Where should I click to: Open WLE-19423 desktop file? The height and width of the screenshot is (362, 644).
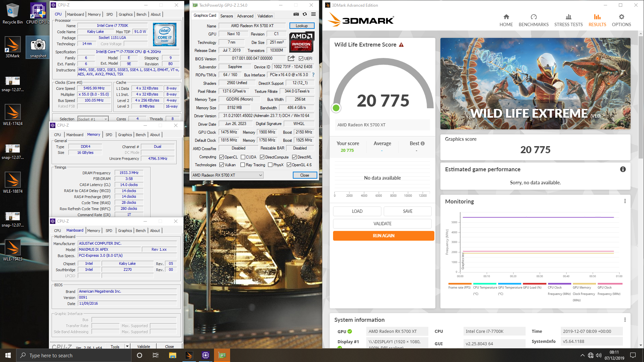(x=13, y=250)
